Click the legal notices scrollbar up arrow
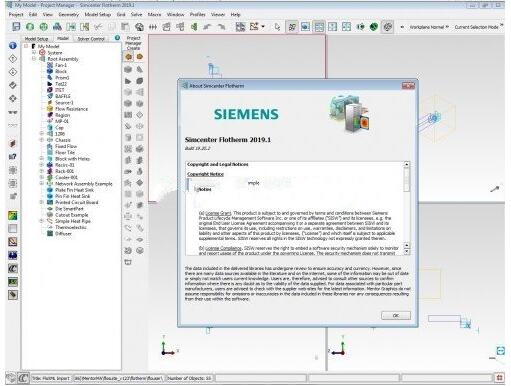Viewport: 511px width, 386px height. 406,164
